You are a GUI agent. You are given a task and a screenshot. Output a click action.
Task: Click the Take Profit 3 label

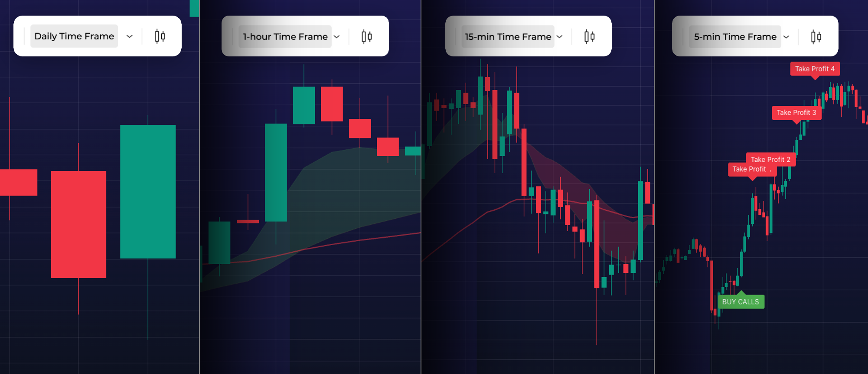(x=796, y=113)
